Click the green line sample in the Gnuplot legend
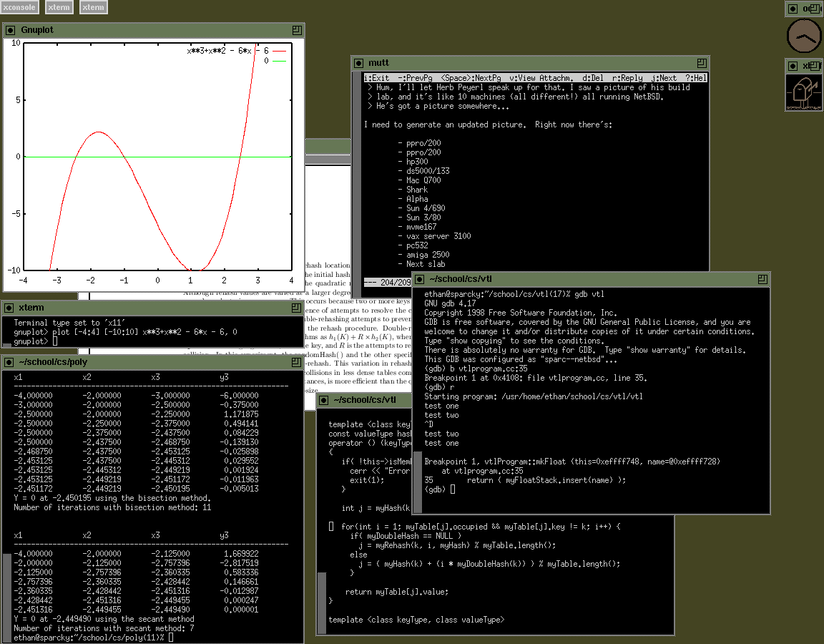Screen dimensions: 824x644 coord(279,61)
